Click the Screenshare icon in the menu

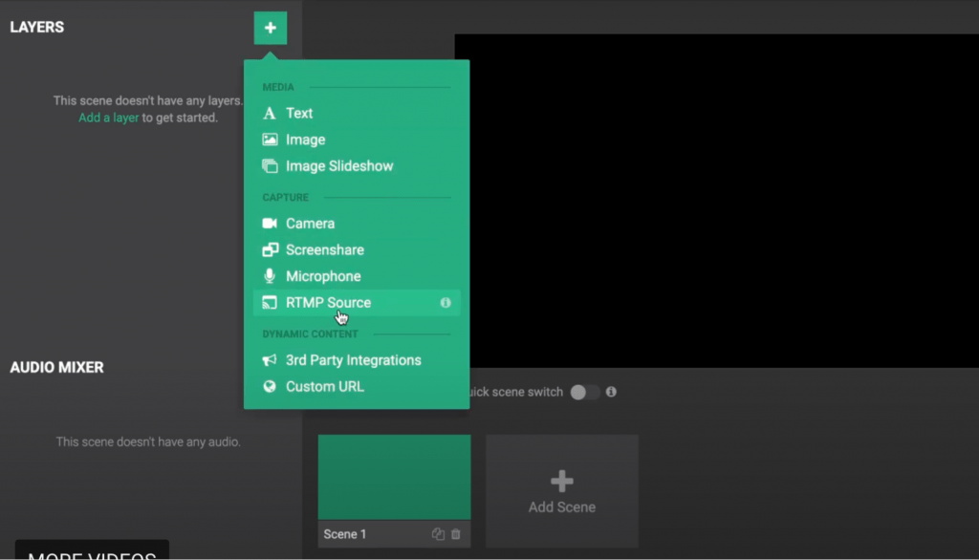pyautogui.click(x=272, y=249)
